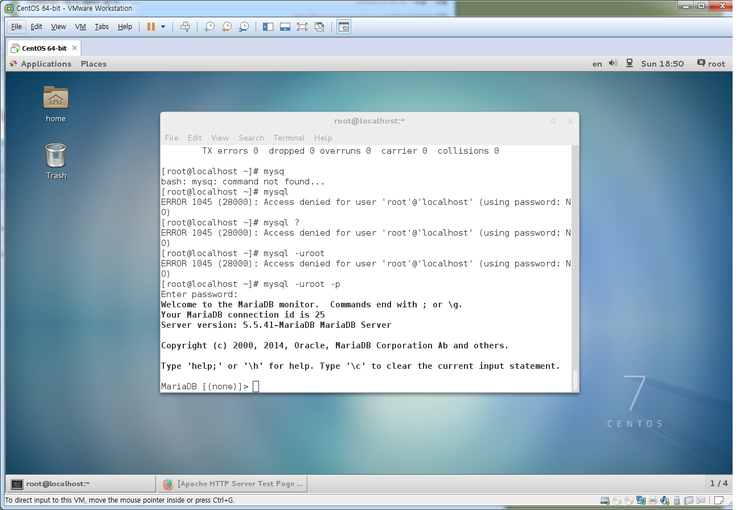Image resolution: width=740 pixels, height=510 pixels.
Task: Open the workspace switcher showing 1 / 4
Action: (718, 483)
